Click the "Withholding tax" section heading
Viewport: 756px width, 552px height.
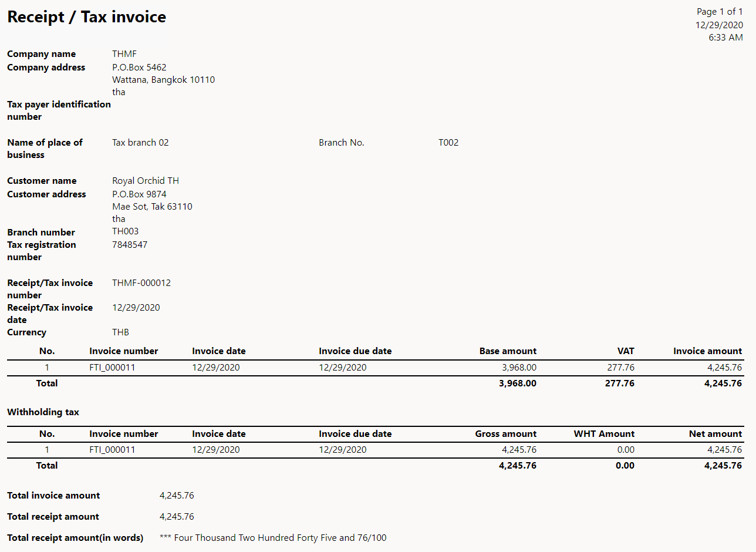pyautogui.click(x=43, y=412)
